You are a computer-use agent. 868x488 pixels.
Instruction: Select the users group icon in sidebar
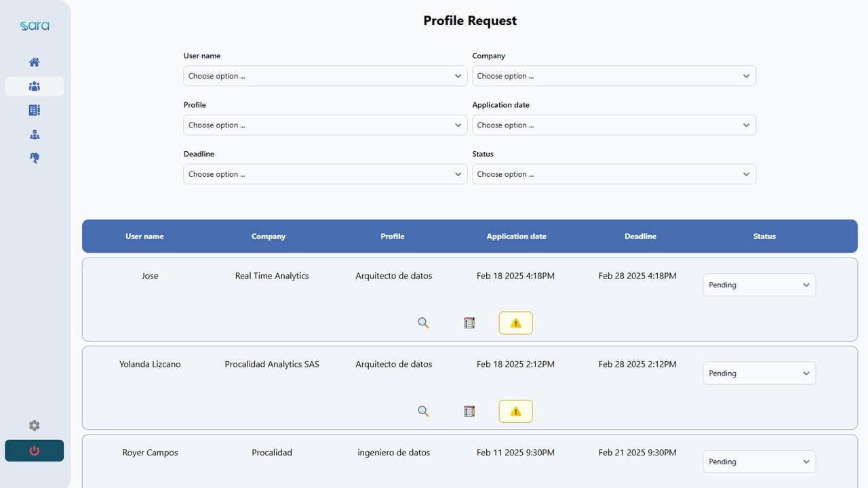pyautogui.click(x=34, y=86)
